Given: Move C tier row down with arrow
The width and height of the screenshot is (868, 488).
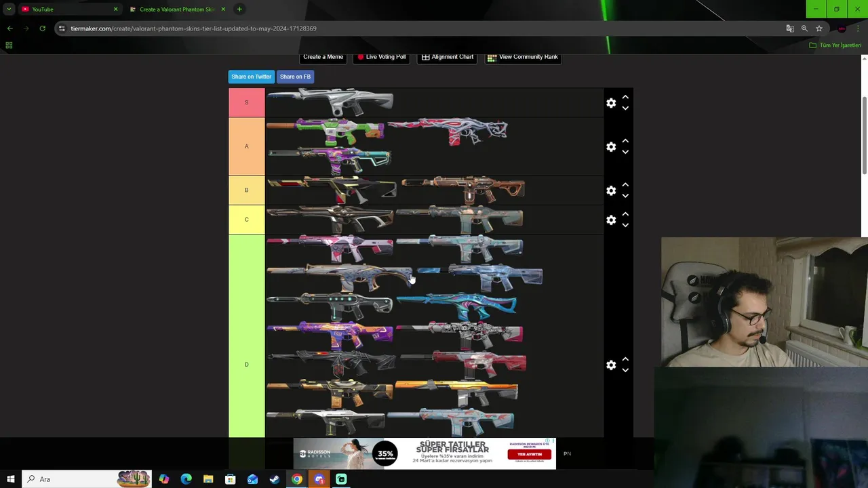Looking at the screenshot, I should click(625, 224).
